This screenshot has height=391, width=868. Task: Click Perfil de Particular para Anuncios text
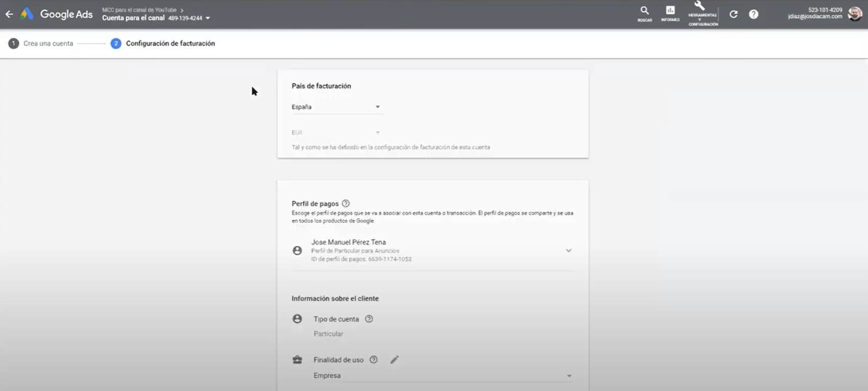coord(355,251)
